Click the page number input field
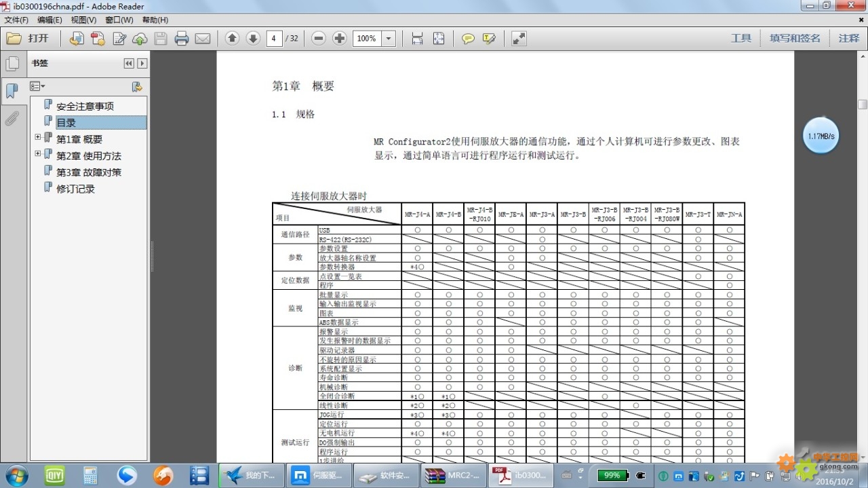 coord(274,39)
